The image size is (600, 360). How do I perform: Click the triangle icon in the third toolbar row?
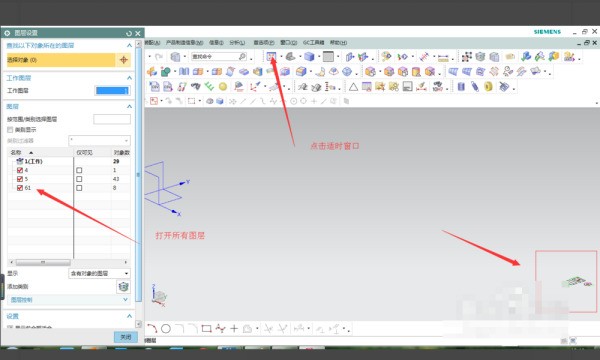pyautogui.click(x=353, y=87)
